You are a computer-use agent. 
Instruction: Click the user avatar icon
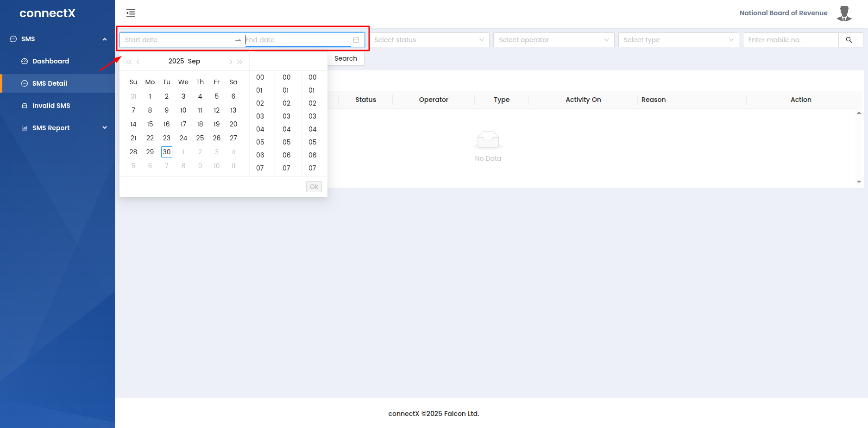click(844, 13)
